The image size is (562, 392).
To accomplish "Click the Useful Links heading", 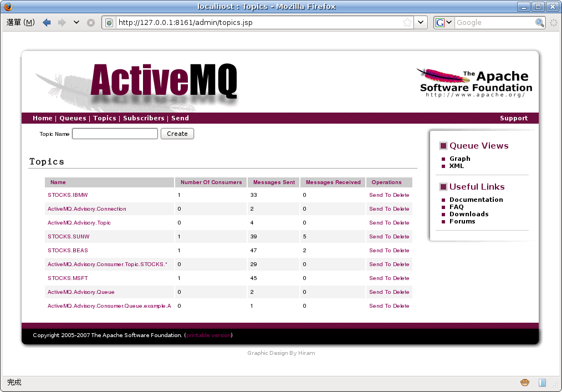I will pyautogui.click(x=477, y=186).
